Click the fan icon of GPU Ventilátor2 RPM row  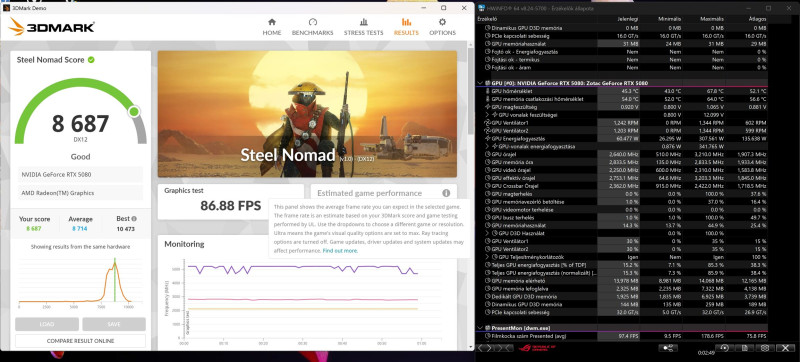487,131
